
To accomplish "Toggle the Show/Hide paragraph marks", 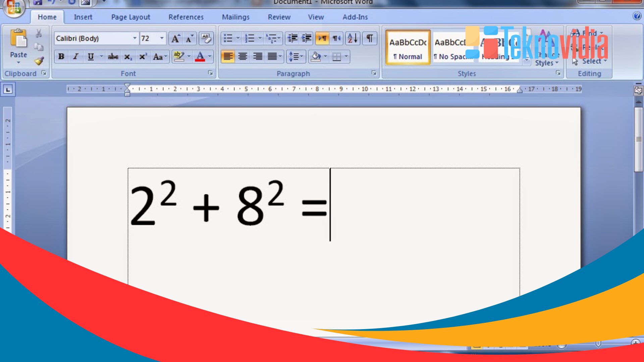I will click(x=369, y=39).
